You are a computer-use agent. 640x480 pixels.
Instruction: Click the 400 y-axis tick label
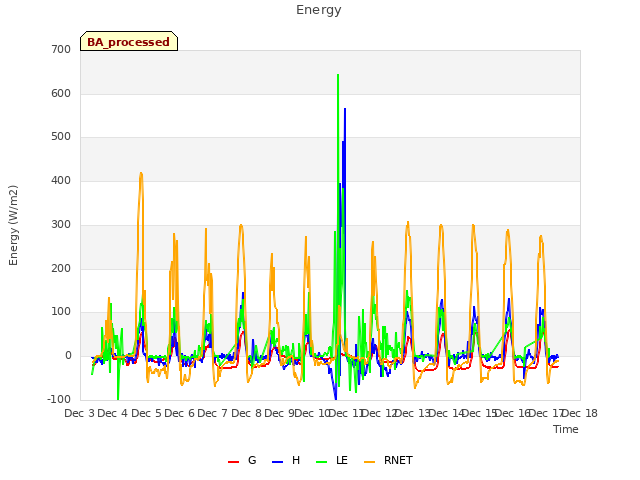[61, 180]
